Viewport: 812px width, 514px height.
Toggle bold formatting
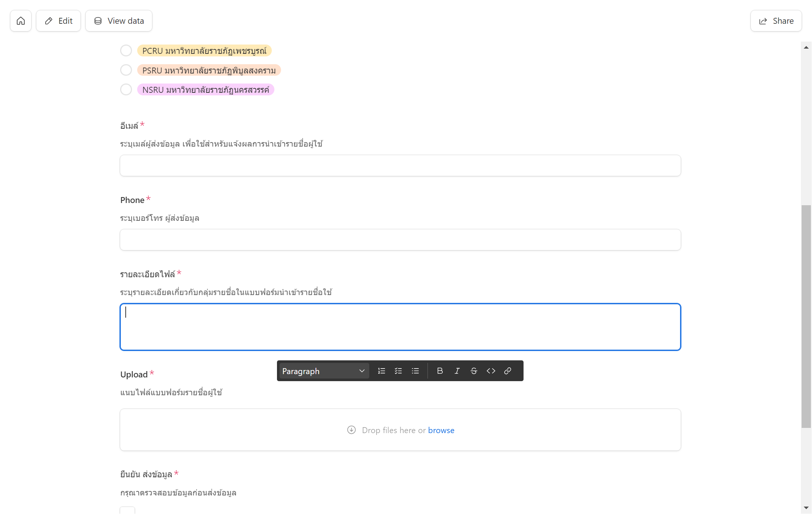point(440,371)
